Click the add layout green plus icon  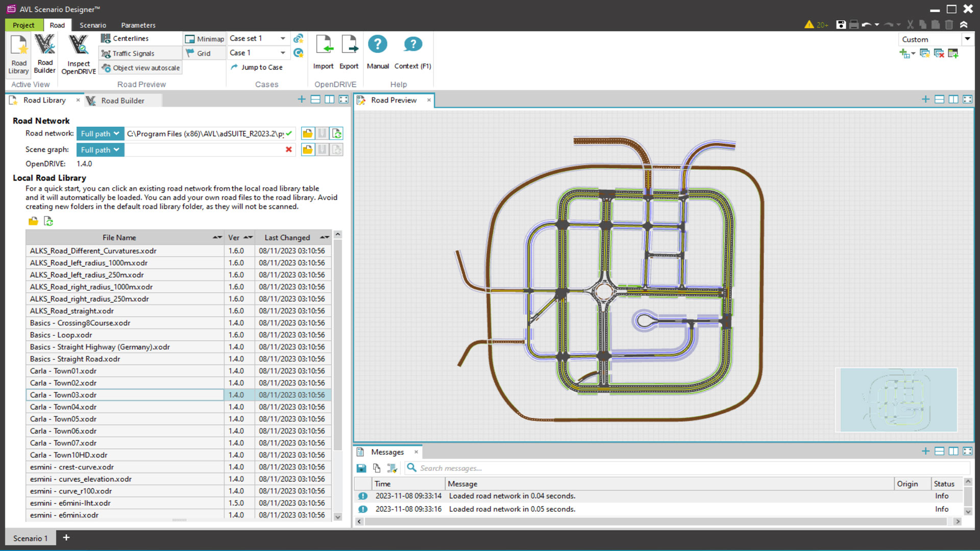point(904,53)
